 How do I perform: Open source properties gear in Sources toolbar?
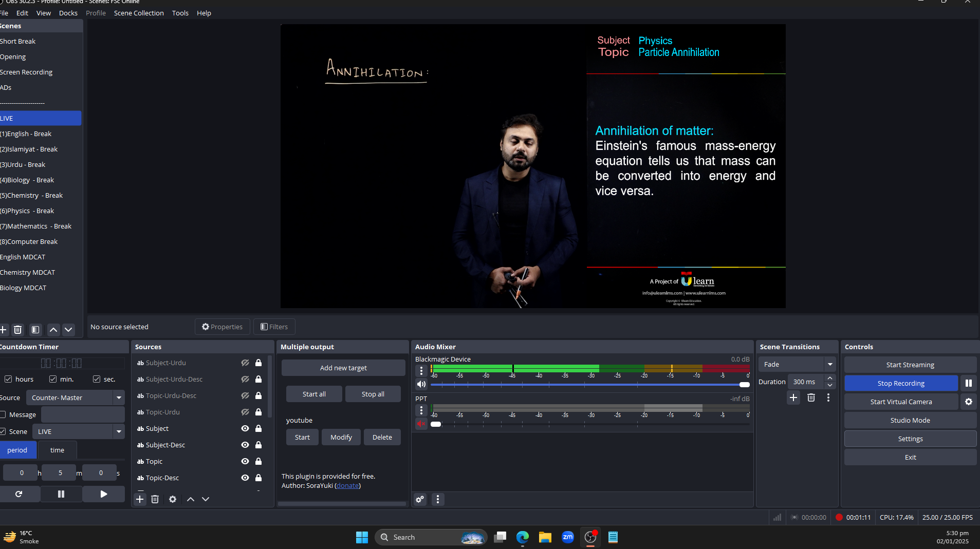coord(173,499)
